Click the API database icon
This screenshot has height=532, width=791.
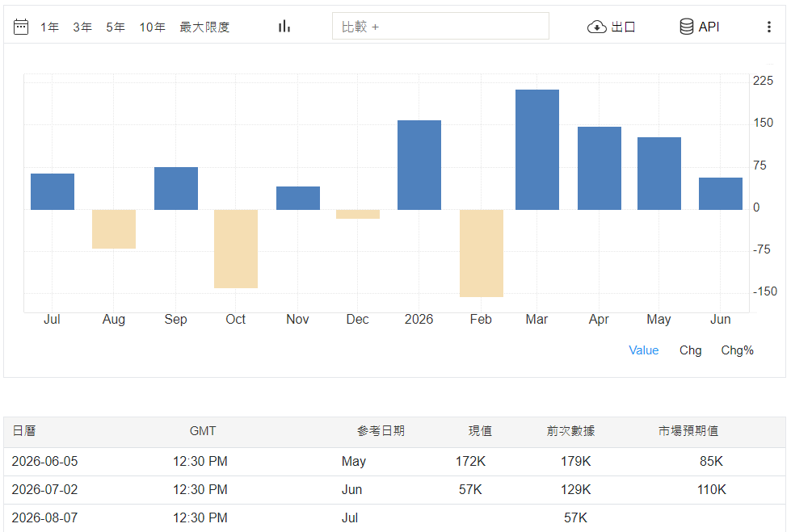tap(686, 27)
